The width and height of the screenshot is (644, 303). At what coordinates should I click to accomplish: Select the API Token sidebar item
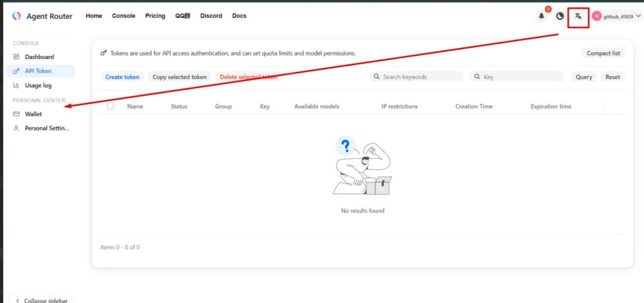coord(42,71)
